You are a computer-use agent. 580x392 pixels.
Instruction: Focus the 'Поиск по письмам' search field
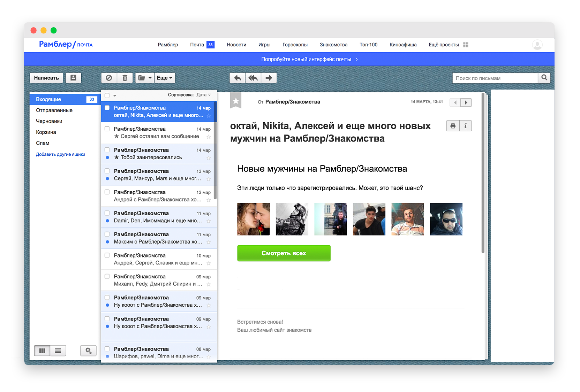click(x=495, y=78)
